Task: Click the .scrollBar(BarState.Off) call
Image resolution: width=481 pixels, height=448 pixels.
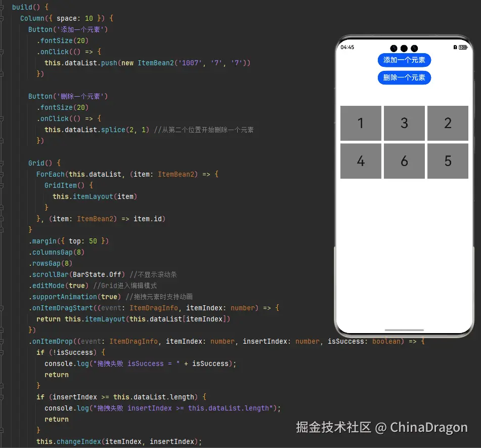Action: (x=77, y=274)
